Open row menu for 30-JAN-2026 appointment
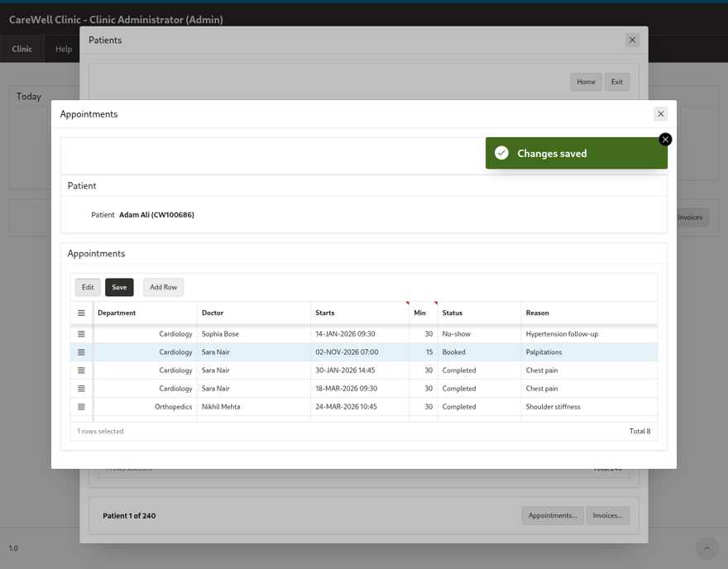728x569 pixels. pyautogui.click(x=81, y=370)
